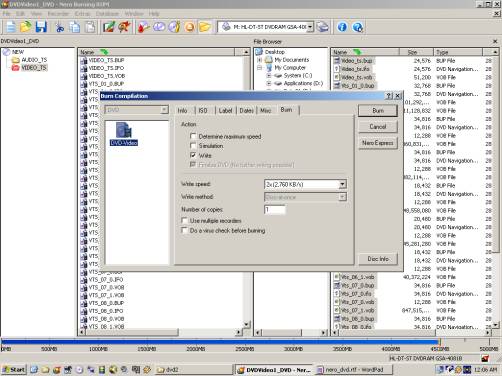Click the Cut scissors toolbar icon
Viewport: 502px width, 376px height.
click(x=60, y=27)
